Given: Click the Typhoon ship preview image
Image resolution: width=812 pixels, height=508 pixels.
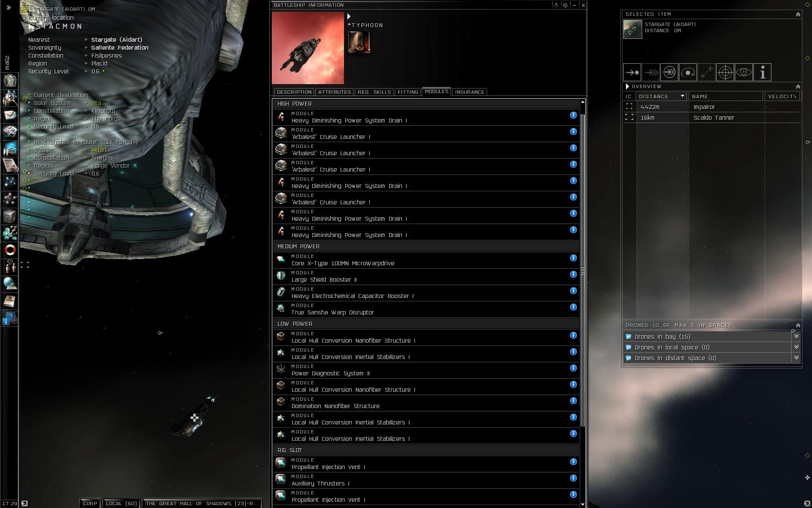Looking at the screenshot, I should click(x=308, y=48).
